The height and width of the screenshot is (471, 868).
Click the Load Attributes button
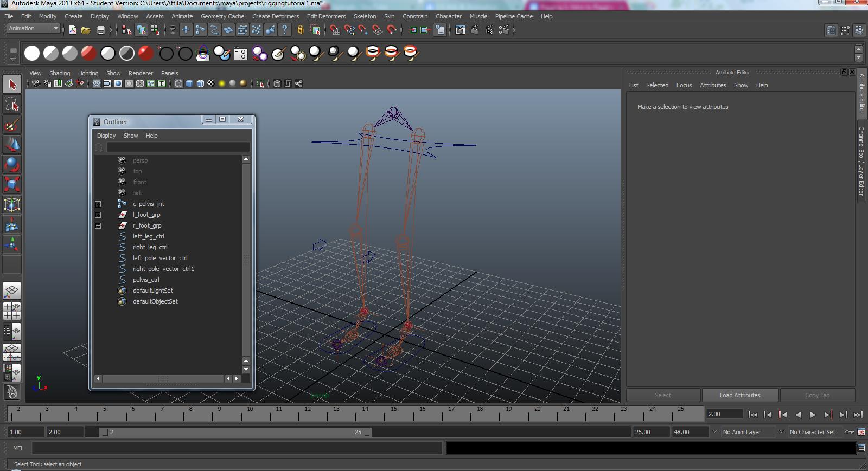739,395
